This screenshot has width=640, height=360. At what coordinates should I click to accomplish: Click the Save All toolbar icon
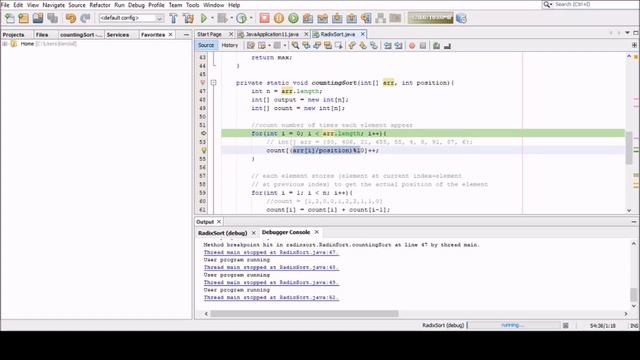[x=53, y=18]
